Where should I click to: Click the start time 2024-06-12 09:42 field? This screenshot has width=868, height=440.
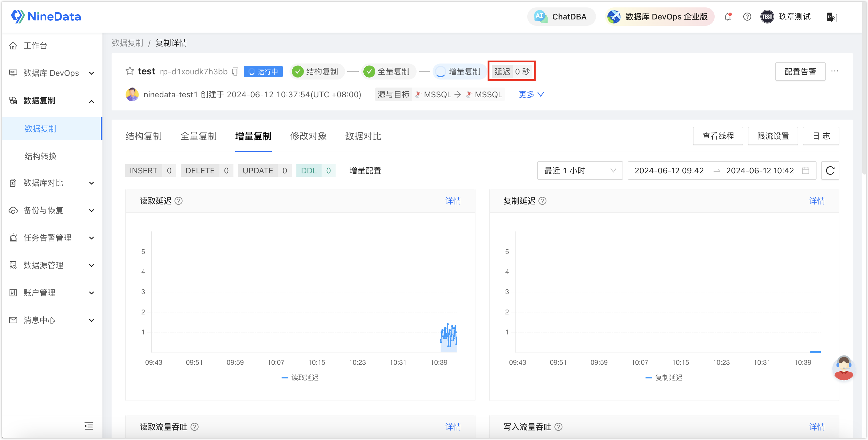click(669, 171)
